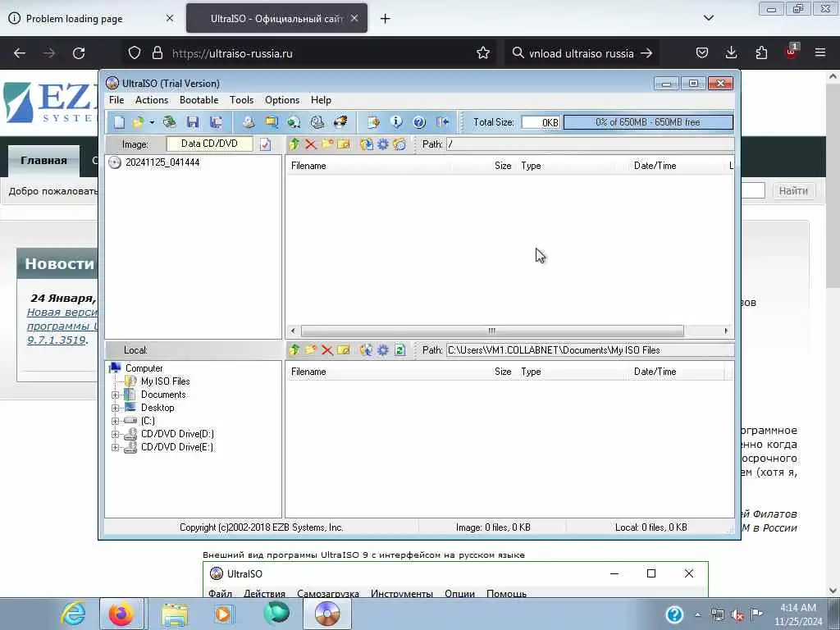Open version link 9.7.1.3519 on webpage
Screen dimensions: 840x630
pyautogui.click(x=57, y=340)
